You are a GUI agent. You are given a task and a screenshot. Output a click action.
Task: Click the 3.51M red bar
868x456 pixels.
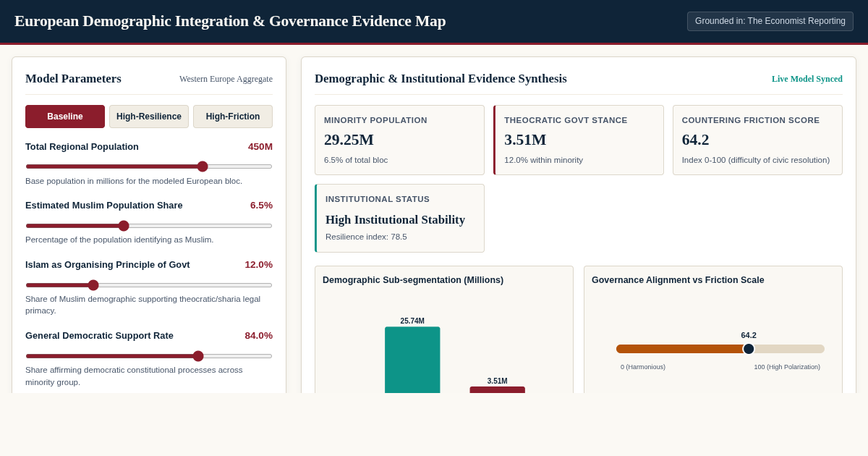[498, 390]
